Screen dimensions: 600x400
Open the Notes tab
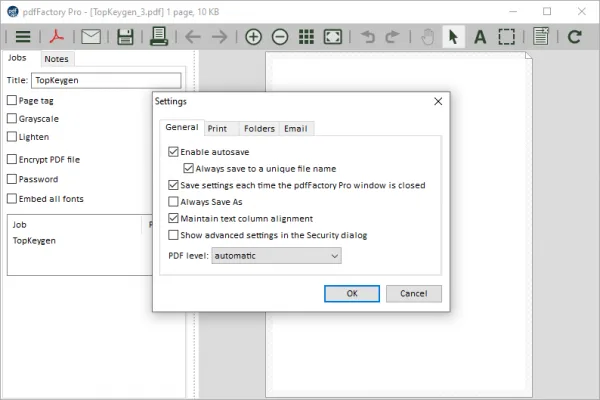pyautogui.click(x=56, y=59)
